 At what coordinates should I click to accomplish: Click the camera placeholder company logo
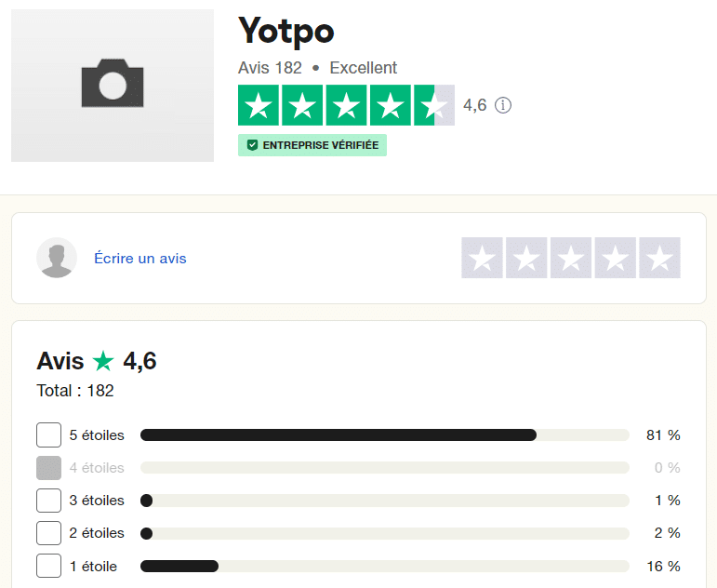[x=113, y=86]
